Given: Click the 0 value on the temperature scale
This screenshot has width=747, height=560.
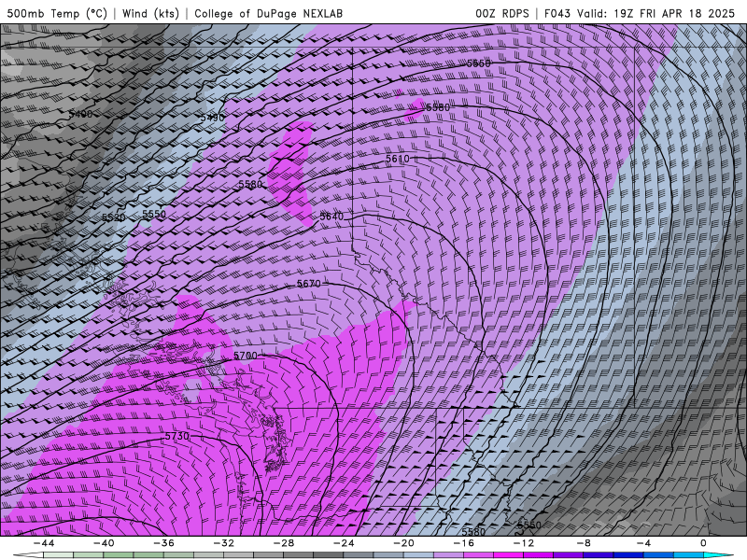Looking at the screenshot, I should point(704,543).
